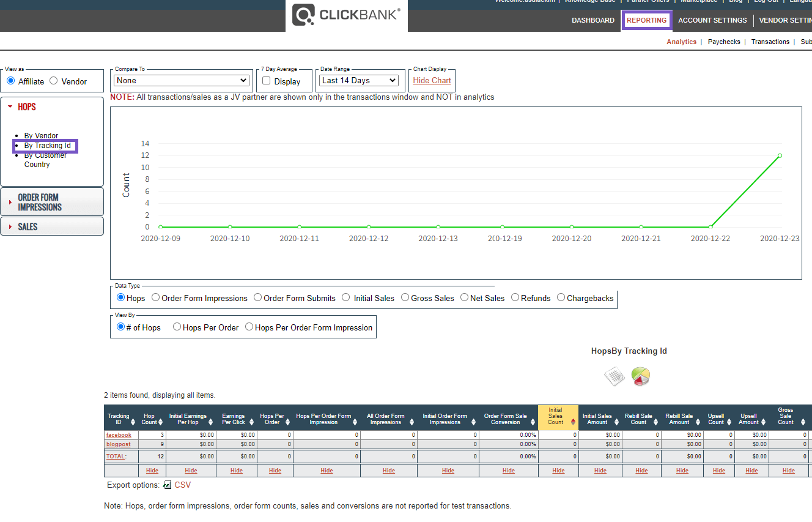Screen dimensions: 812x522
Task: Switch to the Analytics tab
Action: [x=682, y=42]
